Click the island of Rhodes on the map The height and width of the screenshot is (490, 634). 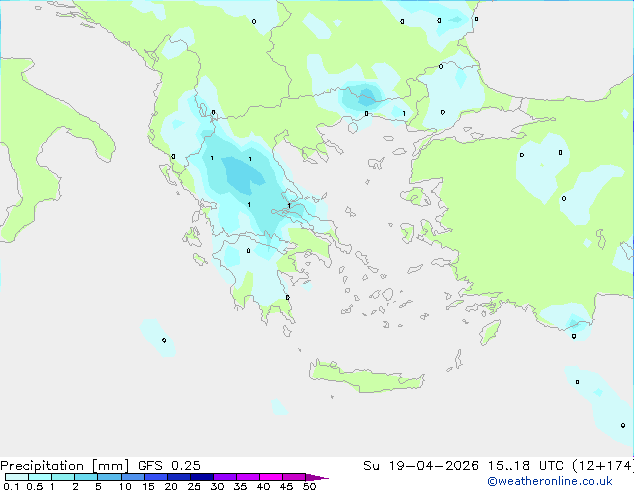click(x=490, y=332)
